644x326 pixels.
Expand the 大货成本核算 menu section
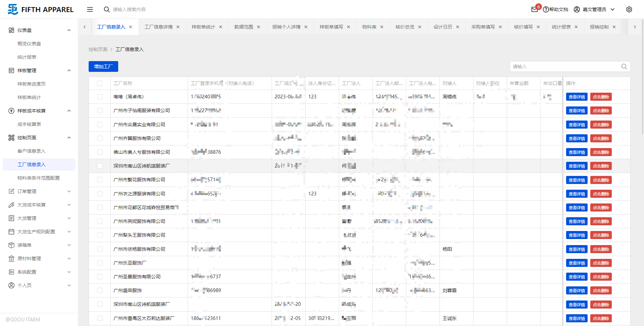point(69,205)
